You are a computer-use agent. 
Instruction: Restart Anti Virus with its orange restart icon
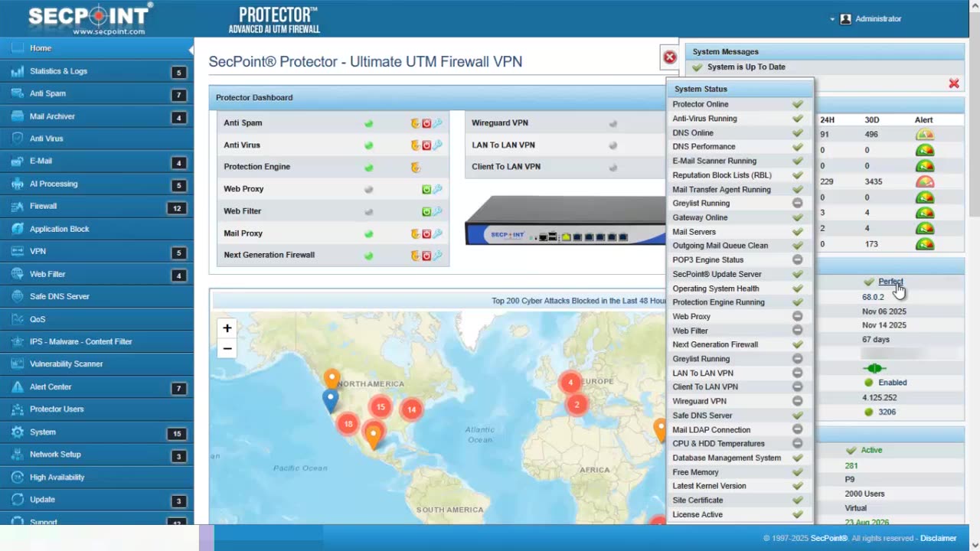416,145
